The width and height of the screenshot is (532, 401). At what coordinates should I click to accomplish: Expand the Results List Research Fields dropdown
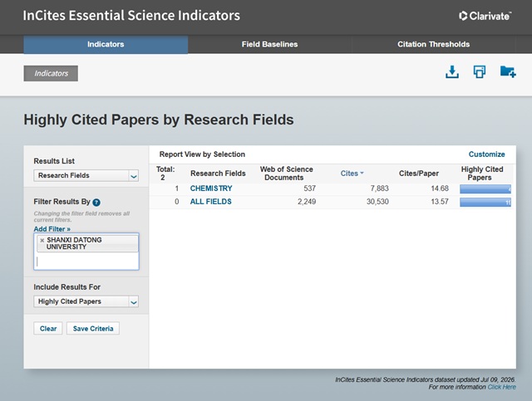[86, 175]
